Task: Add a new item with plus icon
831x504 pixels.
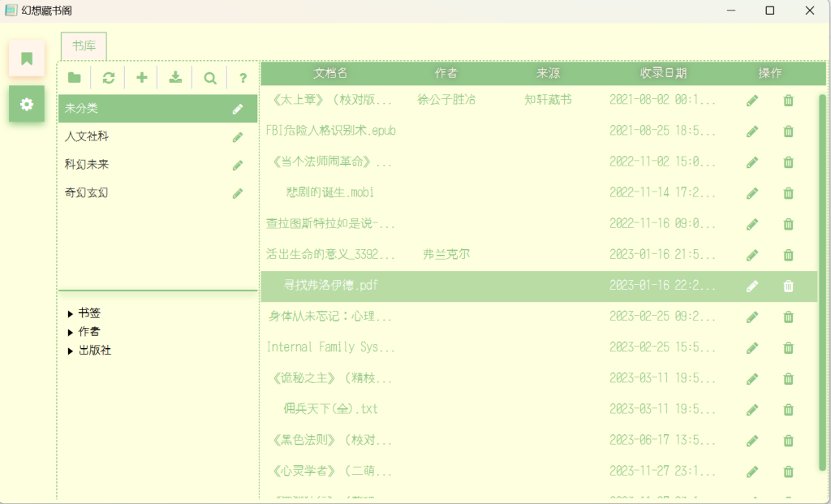Action: tap(142, 78)
